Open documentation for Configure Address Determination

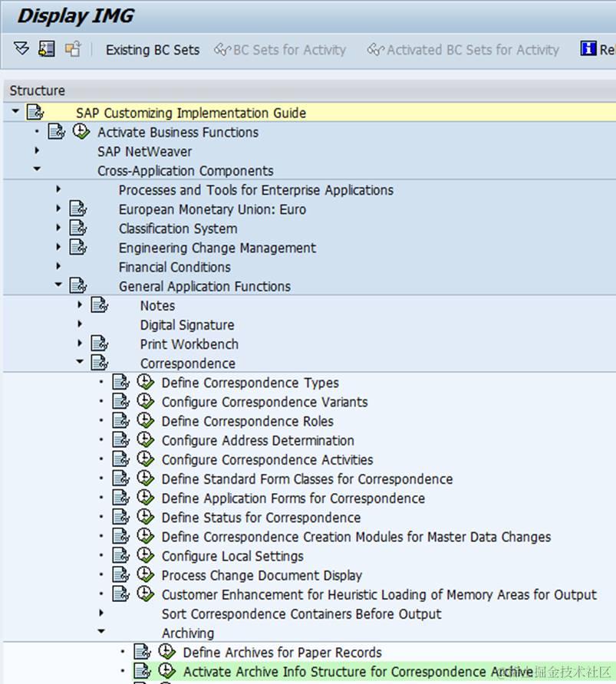(x=121, y=439)
